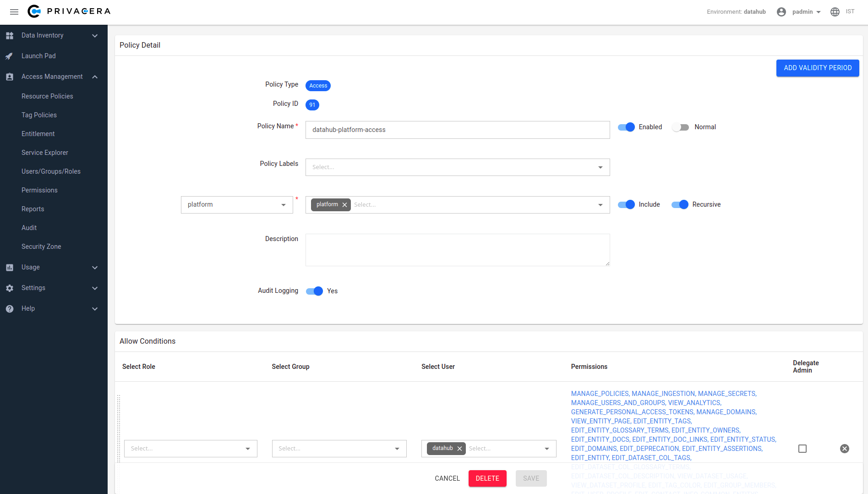This screenshot has height=494, width=868.
Task: Click the Usage chart icon in sidebar
Action: tap(9, 267)
